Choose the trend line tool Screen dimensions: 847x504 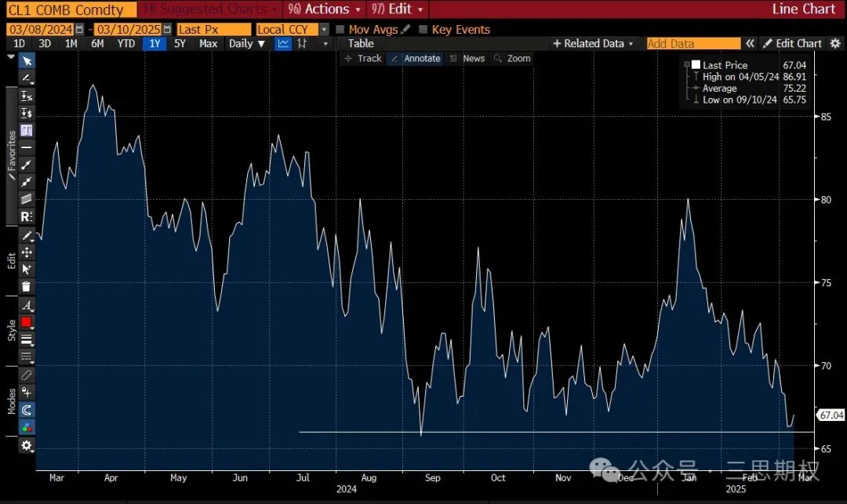[x=27, y=165]
